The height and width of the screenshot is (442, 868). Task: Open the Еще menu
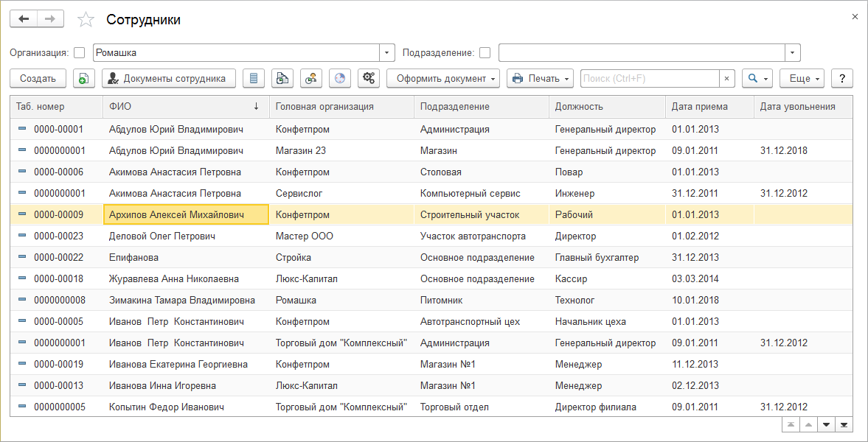tap(805, 78)
